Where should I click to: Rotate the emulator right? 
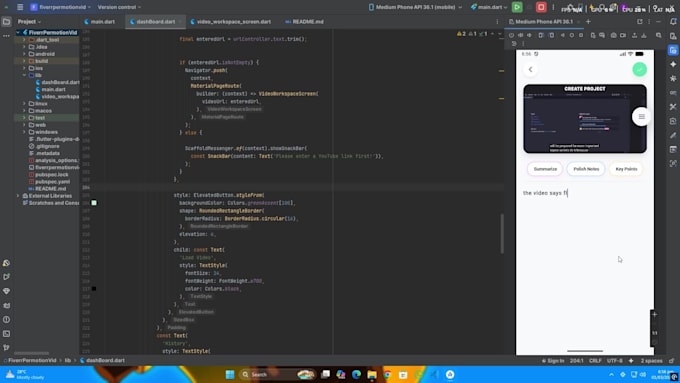click(x=551, y=35)
